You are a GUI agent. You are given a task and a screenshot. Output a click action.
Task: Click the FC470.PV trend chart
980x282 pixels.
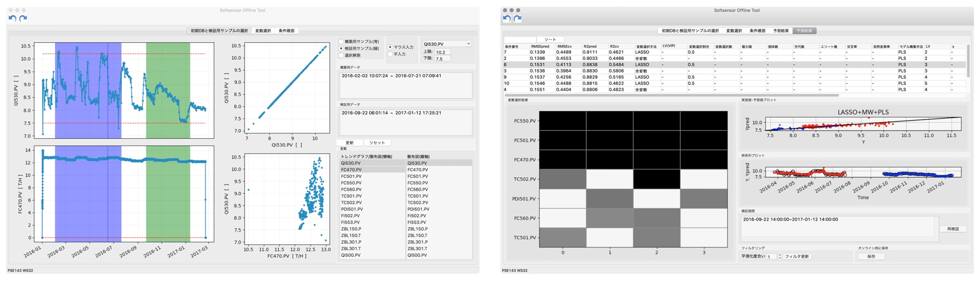click(x=124, y=194)
